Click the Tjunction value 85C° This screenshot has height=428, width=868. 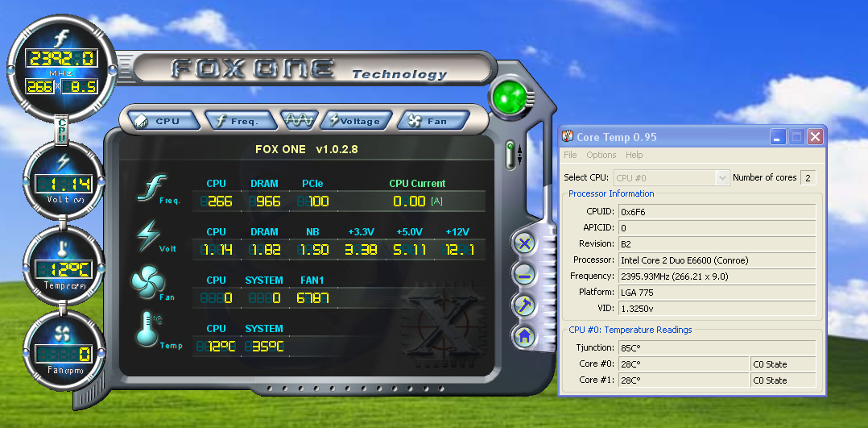717,347
